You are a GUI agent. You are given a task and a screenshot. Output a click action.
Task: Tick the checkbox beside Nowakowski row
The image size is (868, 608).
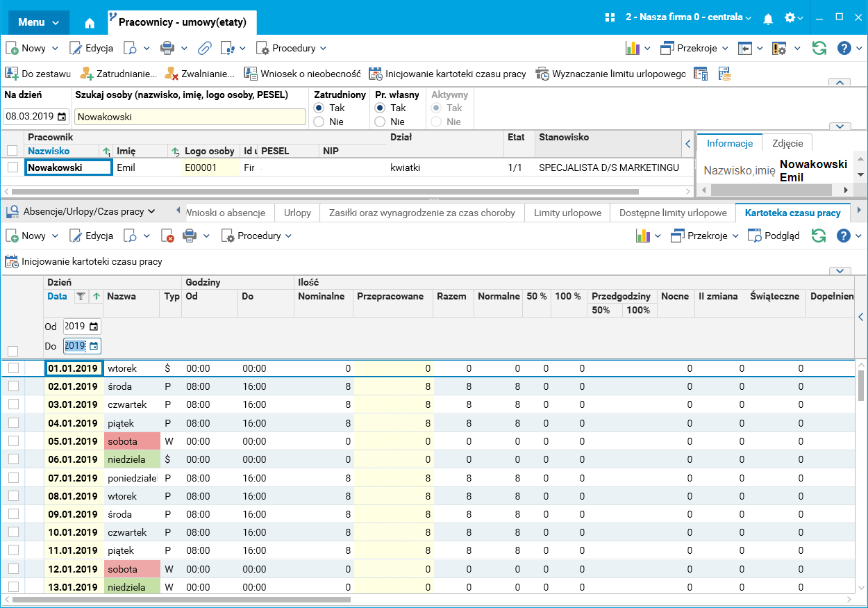click(x=12, y=167)
